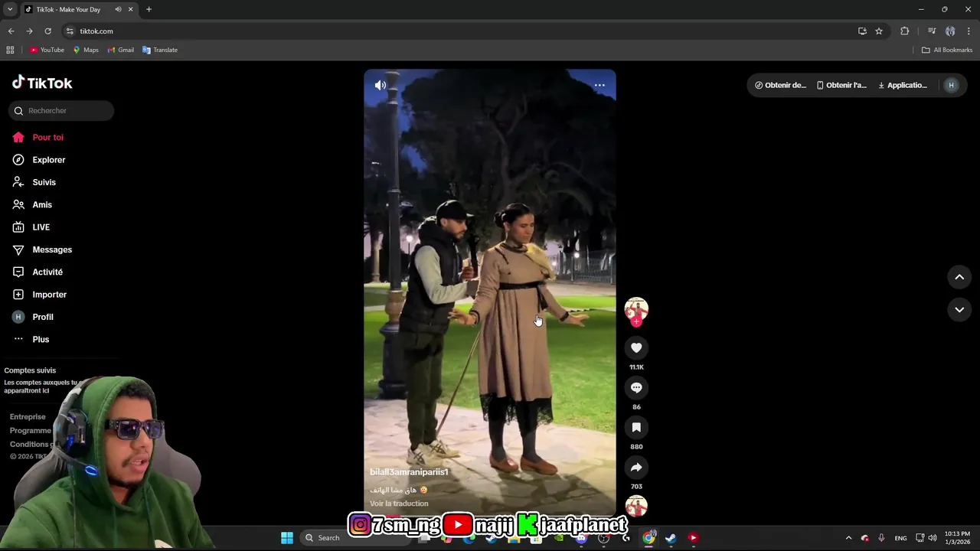Install TikTok app from address bar
The height and width of the screenshot is (551, 980).
click(x=862, y=31)
